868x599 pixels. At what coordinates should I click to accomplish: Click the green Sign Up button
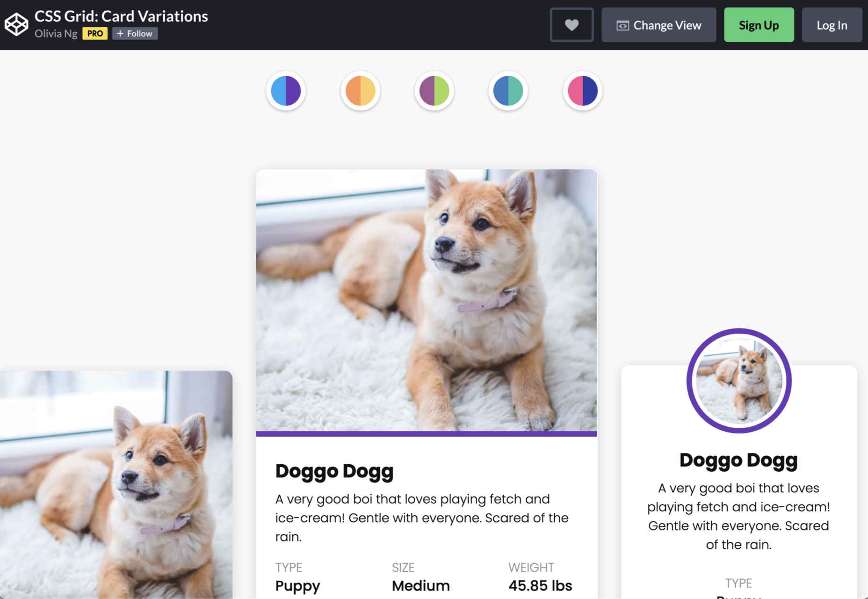(759, 25)
